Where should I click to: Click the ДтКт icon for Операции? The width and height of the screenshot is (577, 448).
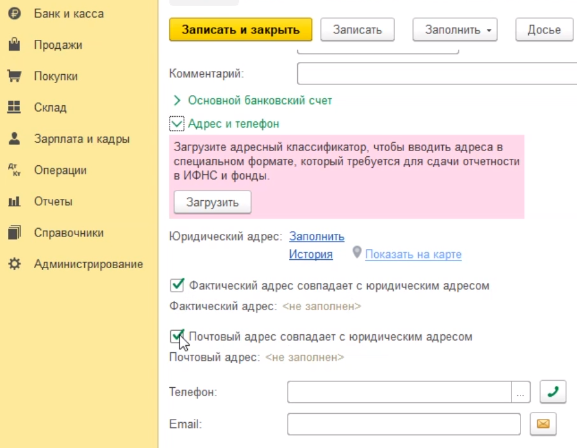tap(14, 170)
